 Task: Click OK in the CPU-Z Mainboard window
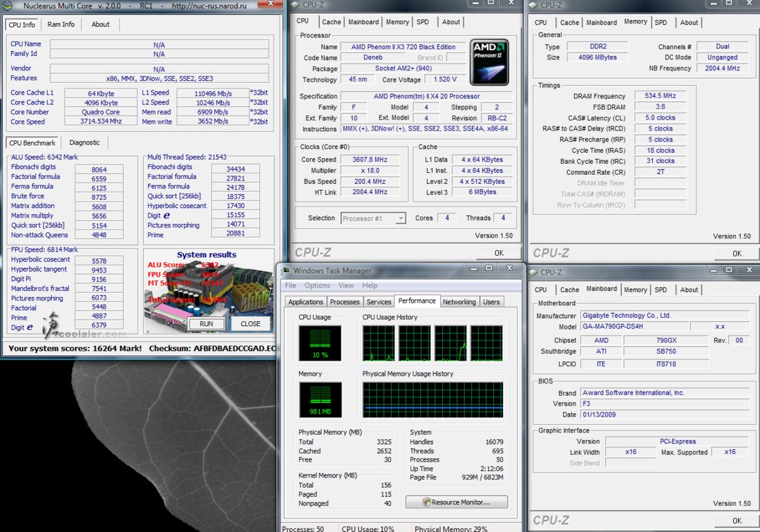click(737, 521)
